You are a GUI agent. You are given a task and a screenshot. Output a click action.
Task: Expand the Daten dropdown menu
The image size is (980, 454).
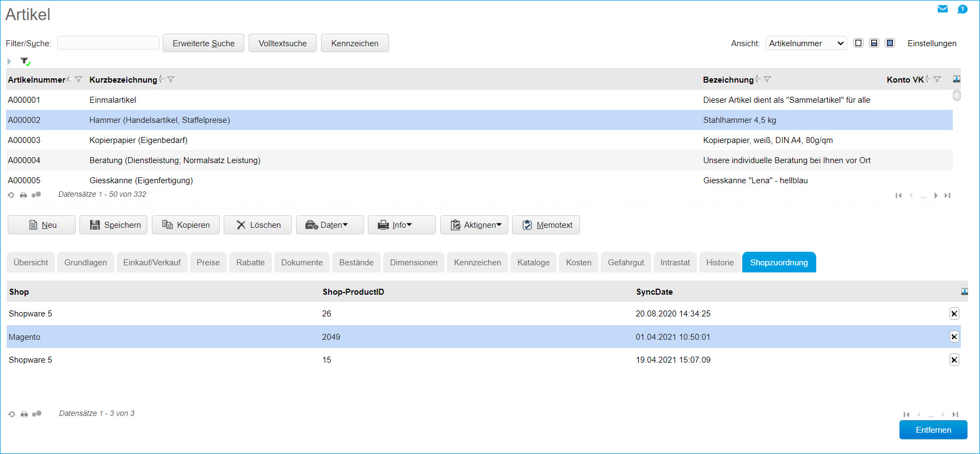pyautogui.click(x=330, y=225)
